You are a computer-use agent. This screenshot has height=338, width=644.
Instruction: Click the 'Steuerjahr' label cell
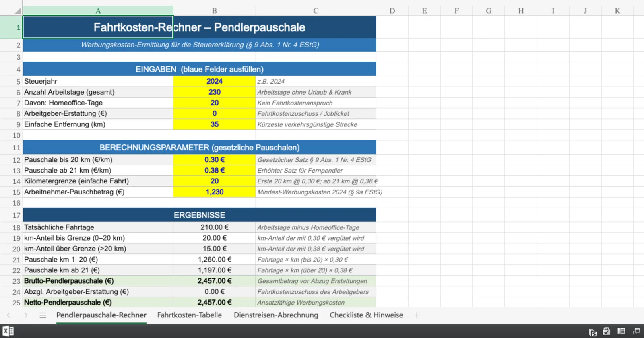(x=98, y=81)
